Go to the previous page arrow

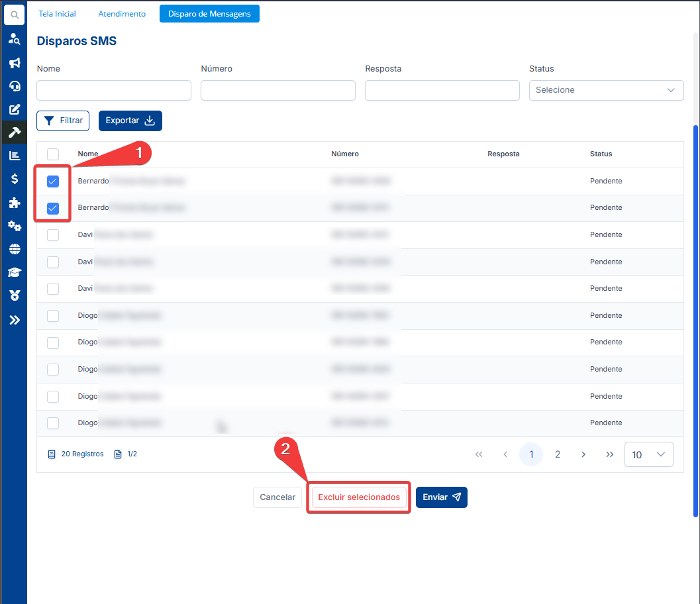505,454
